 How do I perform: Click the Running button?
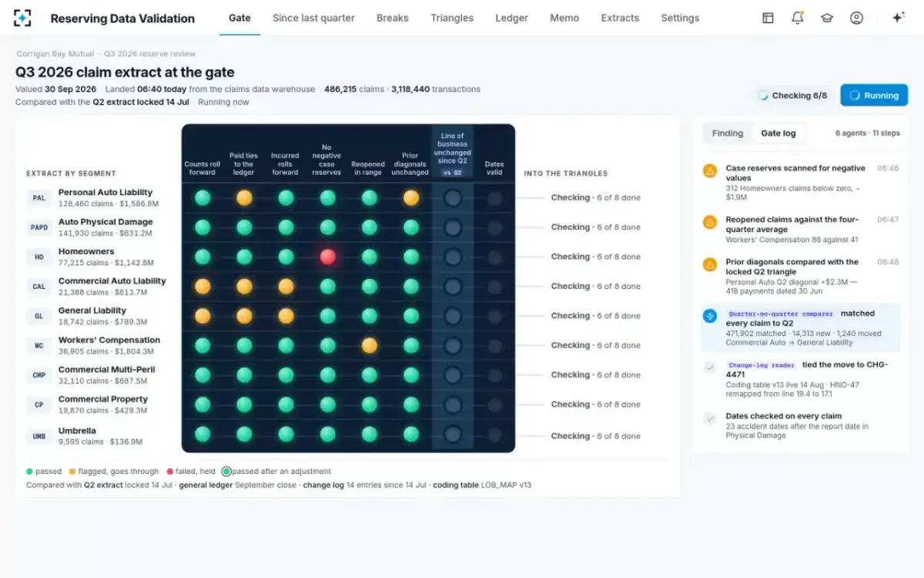pos(874,96)
